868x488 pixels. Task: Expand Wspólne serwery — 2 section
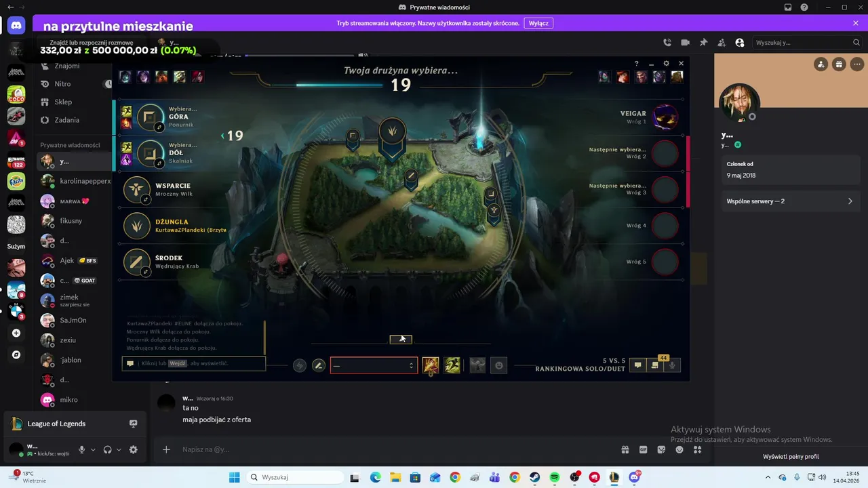[790, 201]
